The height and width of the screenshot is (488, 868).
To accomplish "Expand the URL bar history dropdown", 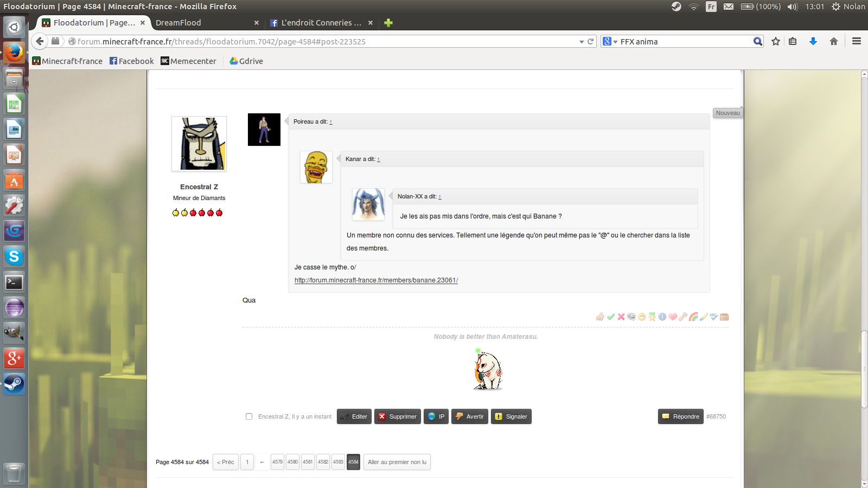I will [582, 42].
